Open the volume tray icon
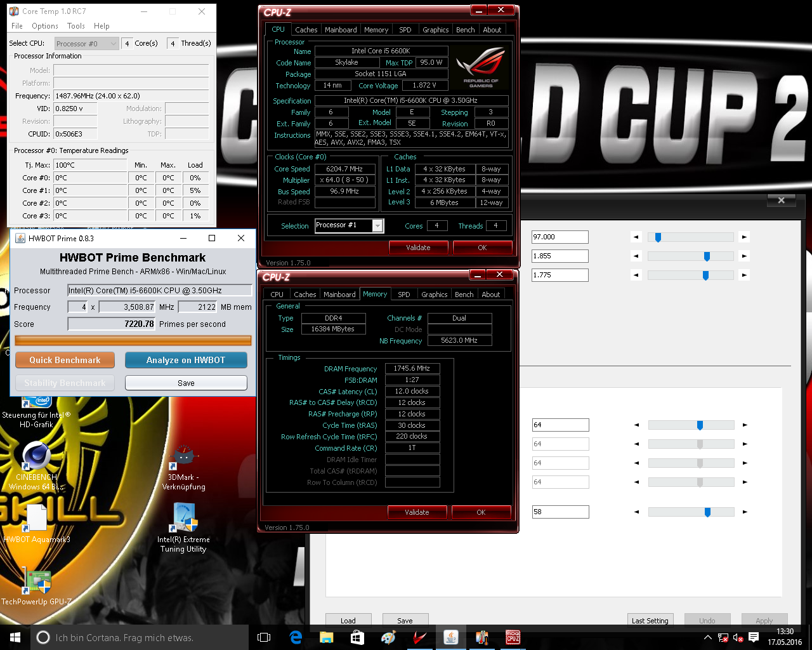 click(738, 637)
